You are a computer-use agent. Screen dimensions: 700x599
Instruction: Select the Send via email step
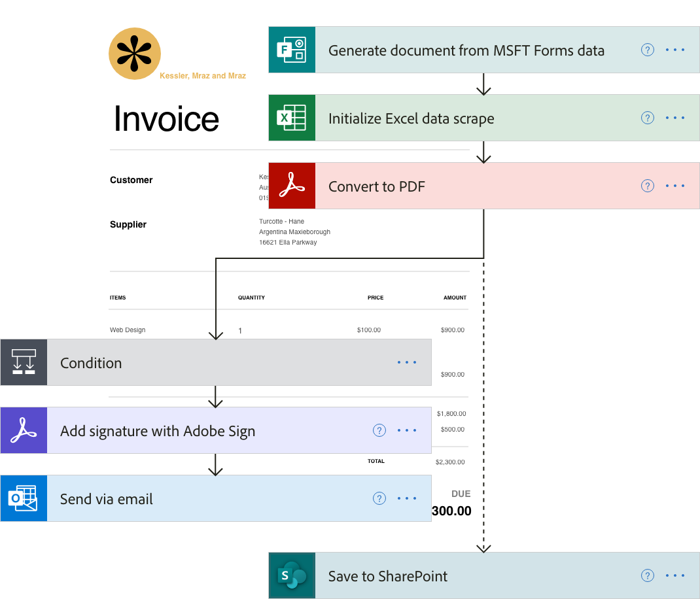(x=107, y=499)
